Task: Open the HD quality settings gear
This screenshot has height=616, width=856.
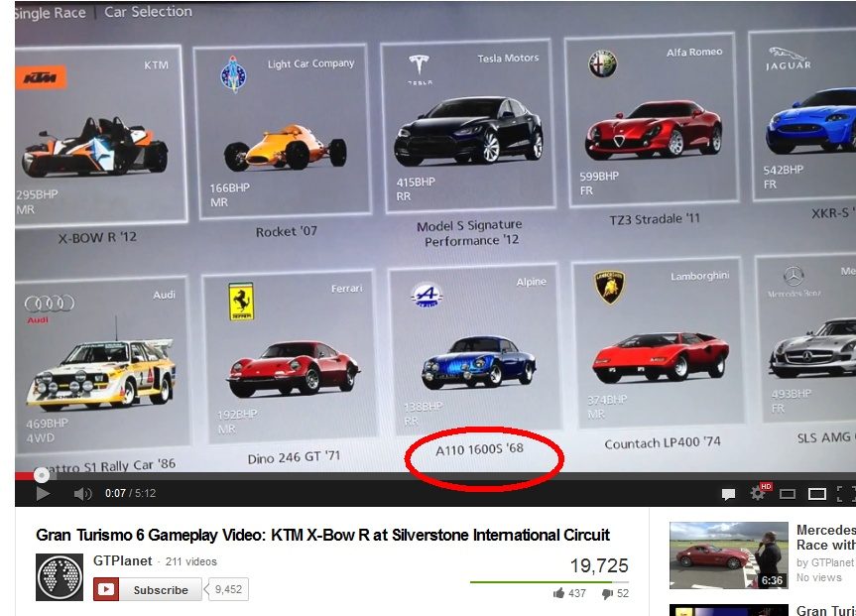Action: (760, 493)
